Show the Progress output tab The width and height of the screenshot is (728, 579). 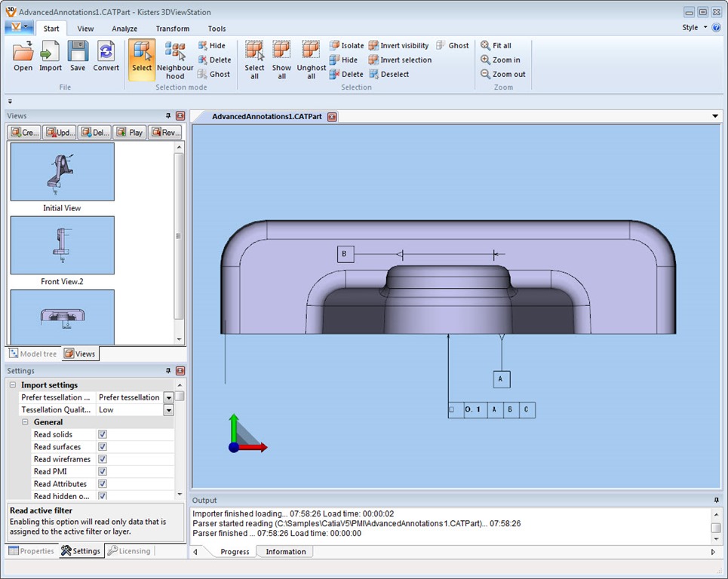(235, 552)
